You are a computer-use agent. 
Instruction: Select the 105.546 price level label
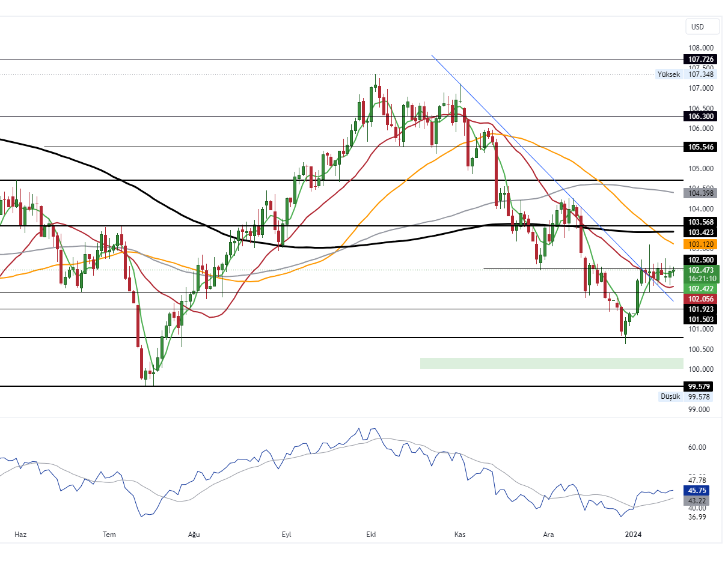(700, 147)
